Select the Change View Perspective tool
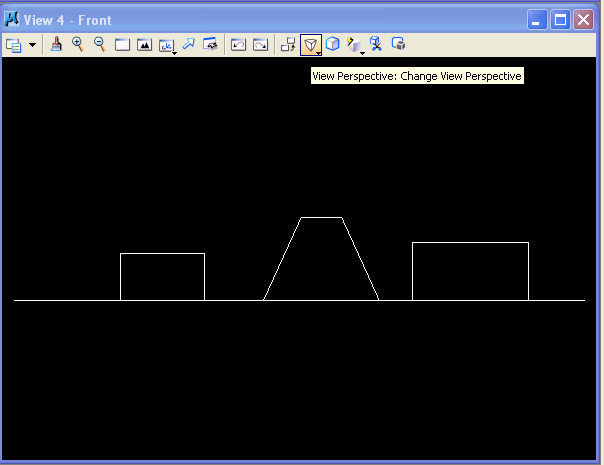 (311, 45)
